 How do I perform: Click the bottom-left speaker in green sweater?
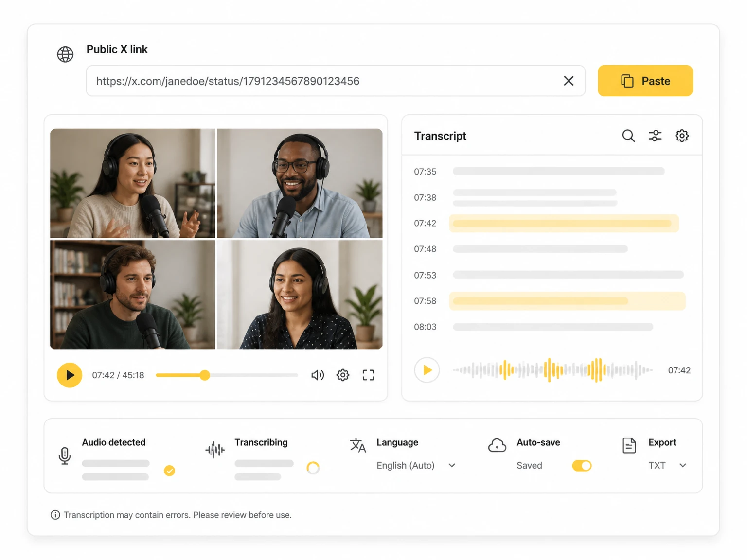pyautogui.click(x=132, y=295)
